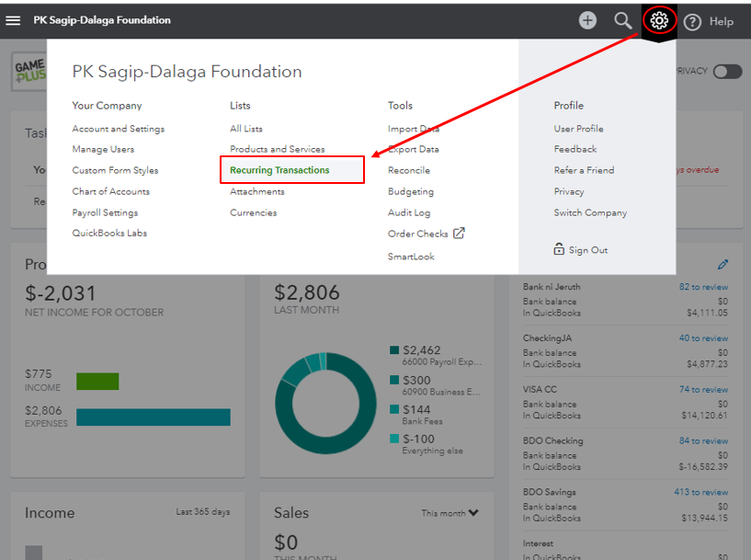Image resolution: width=751 pixels, height=560 pixels.
Task: Select Switch Company in Profile
Action: [590, 212]
